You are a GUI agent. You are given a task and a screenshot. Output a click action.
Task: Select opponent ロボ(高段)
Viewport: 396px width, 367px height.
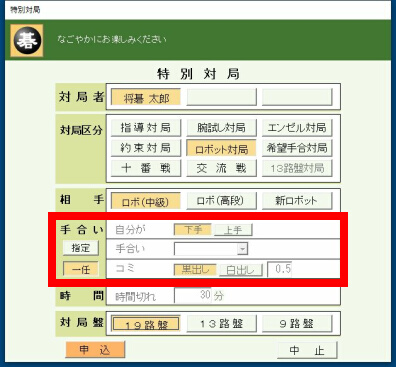(x=221, y=201)
